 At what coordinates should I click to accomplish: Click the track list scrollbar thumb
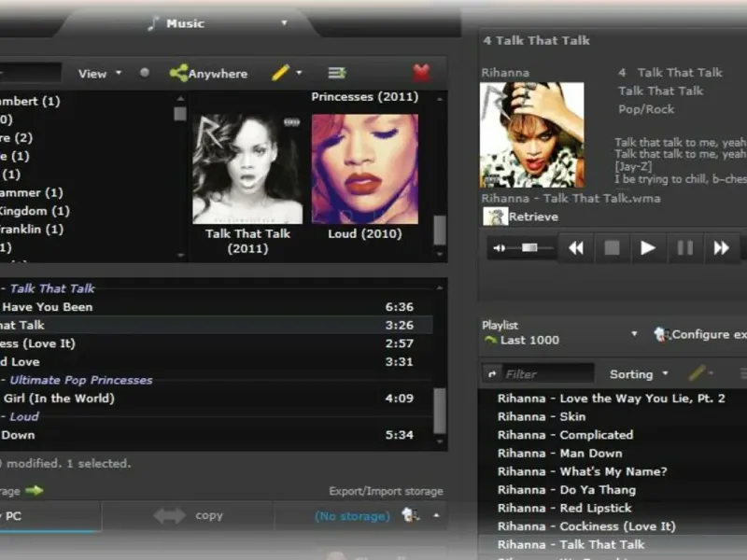click(440, 411)
